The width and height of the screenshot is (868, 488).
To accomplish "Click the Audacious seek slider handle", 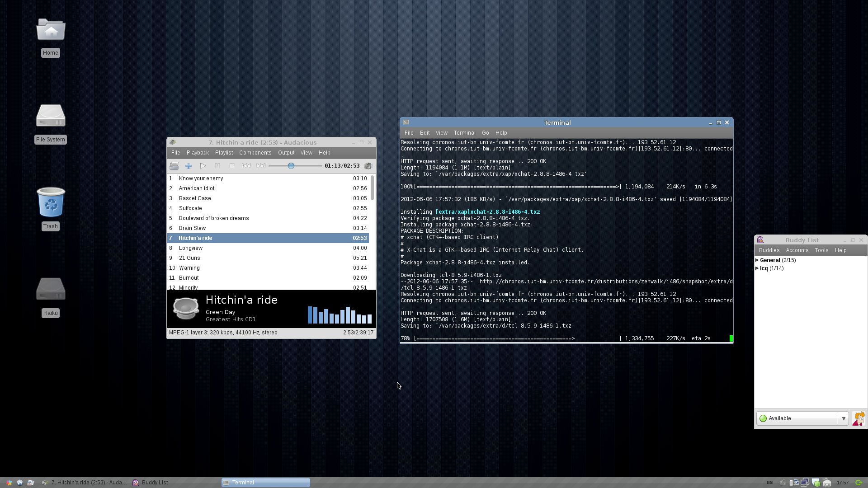I will coord(291,166).
